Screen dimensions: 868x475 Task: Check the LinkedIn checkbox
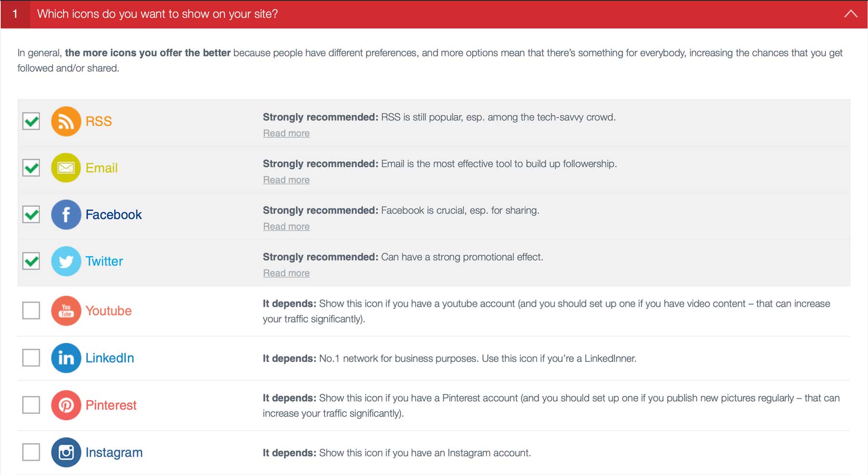coord(31,358)
